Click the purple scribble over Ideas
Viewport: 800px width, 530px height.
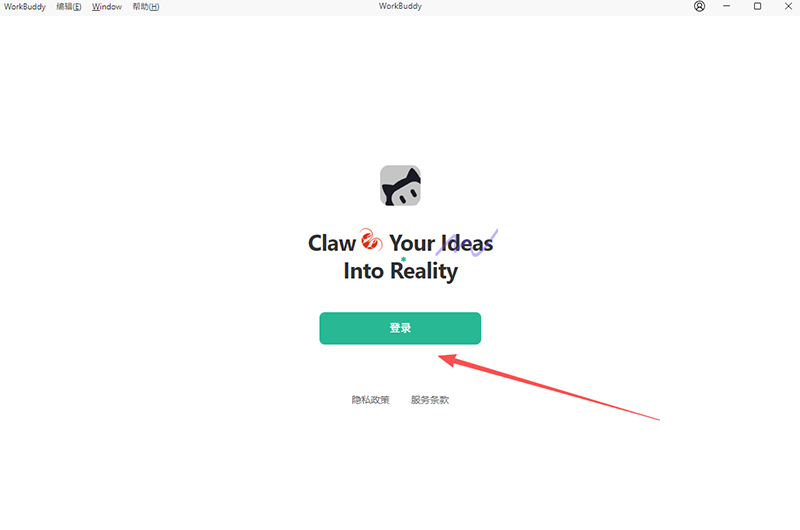tap(467, 243)
